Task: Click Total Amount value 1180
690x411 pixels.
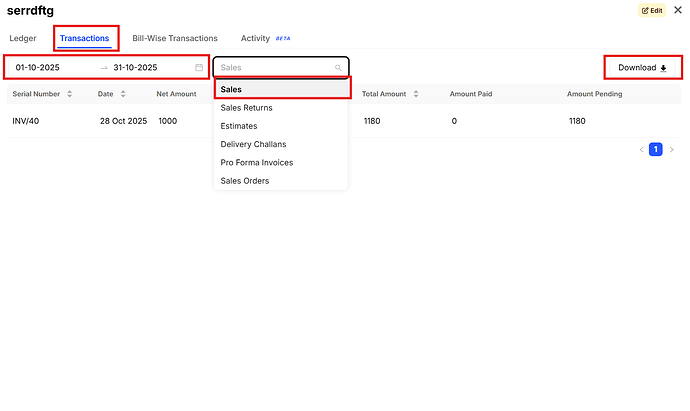Action: coord(372,121)
